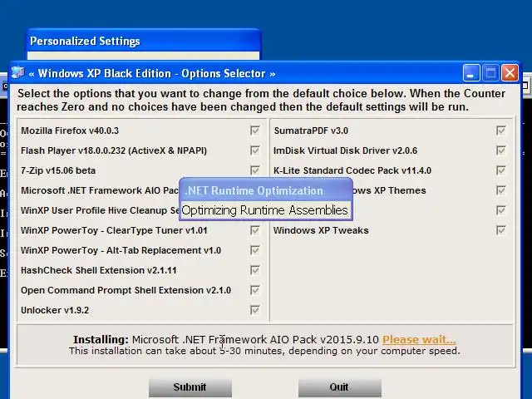Click the Microsoft .NET Framework AIO Pack label
Viewport: 532px width, 399px height.
click(x=100, y=190)
